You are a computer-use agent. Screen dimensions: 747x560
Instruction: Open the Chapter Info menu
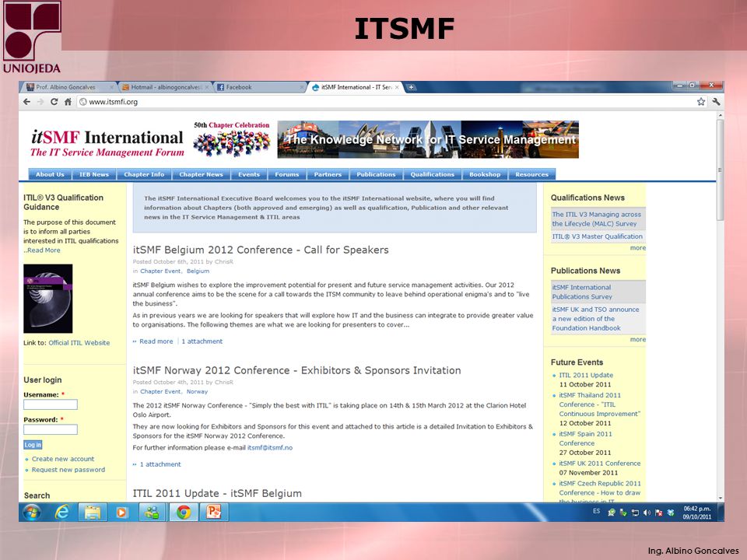[144, 174]
